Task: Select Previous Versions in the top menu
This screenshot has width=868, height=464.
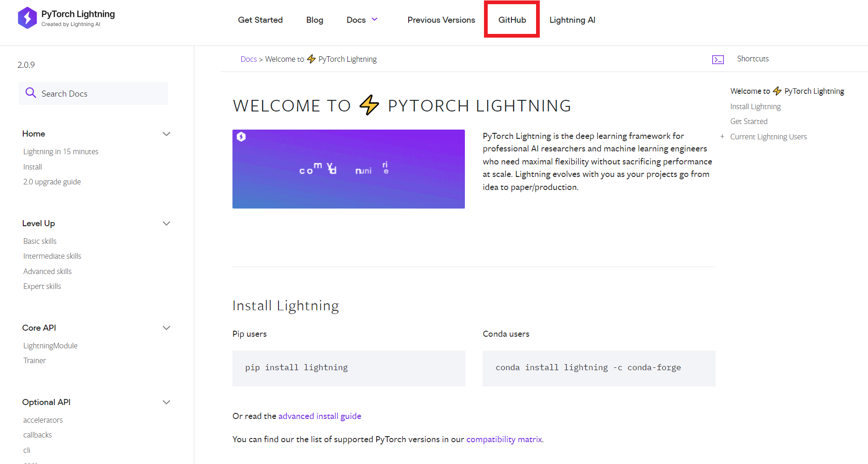Action: coord(441,20)
